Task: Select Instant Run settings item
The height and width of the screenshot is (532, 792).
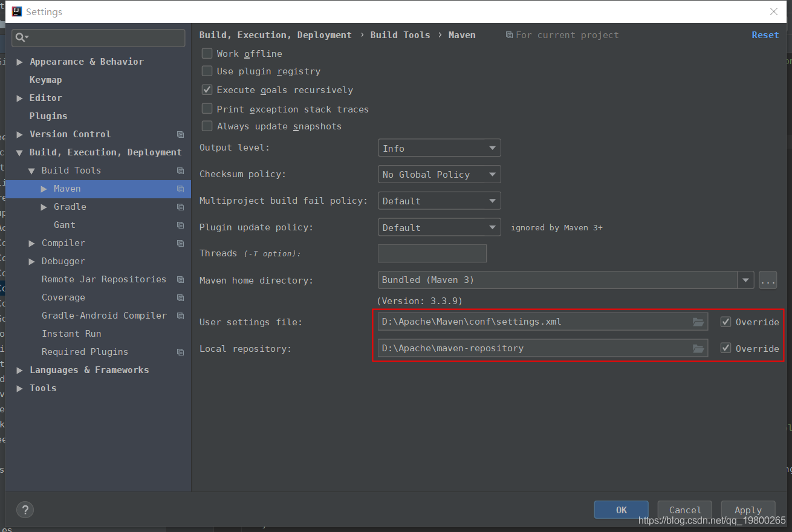Action: tap(71, 334)
